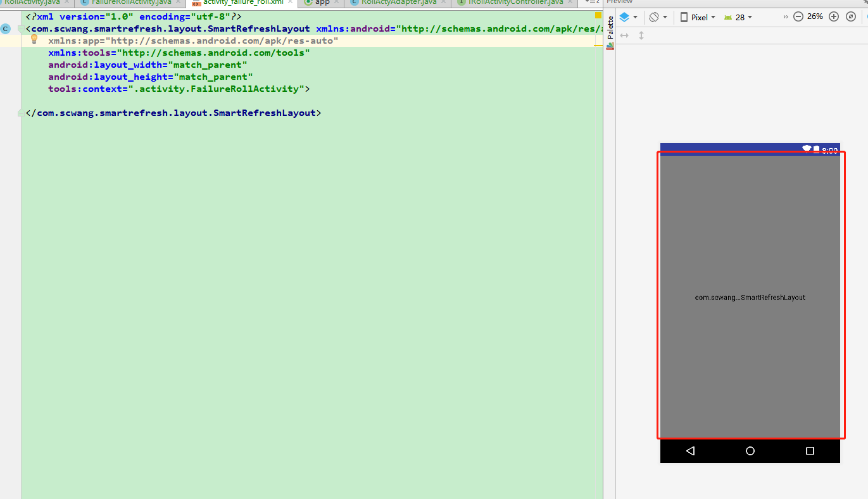
Task: Click the zoom out minus icon
Action: pos(798,17)
